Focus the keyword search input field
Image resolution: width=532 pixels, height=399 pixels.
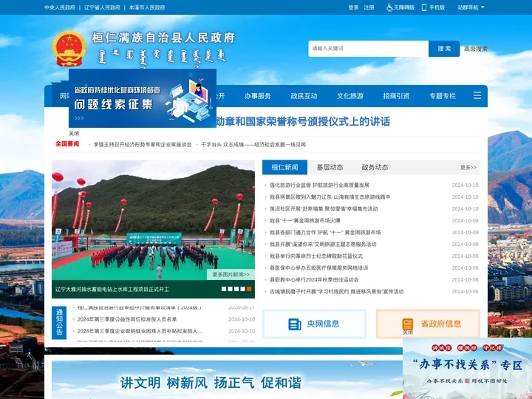point(369,49)
